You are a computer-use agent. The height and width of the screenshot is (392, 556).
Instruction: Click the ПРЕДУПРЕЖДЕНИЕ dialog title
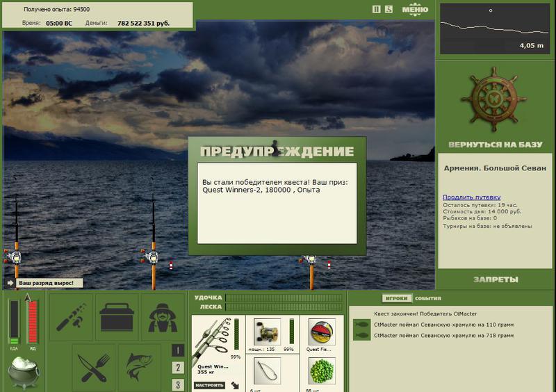(277, 152)
